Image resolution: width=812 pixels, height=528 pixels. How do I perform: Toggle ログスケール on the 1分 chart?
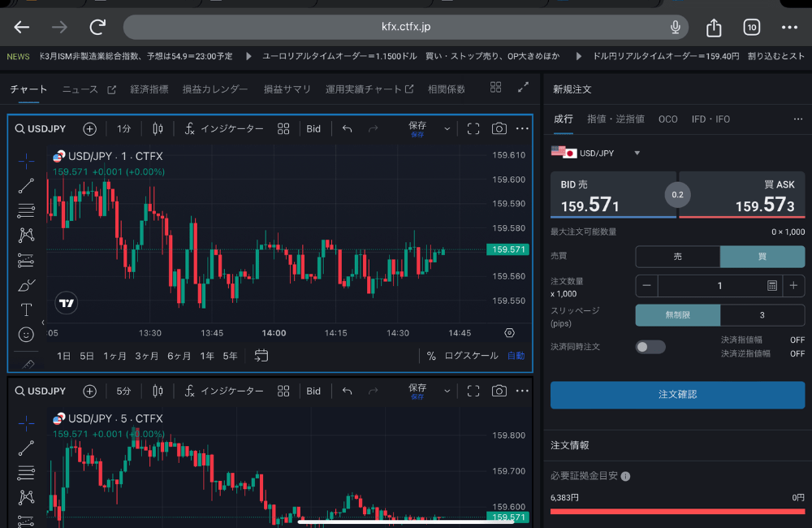471,356
